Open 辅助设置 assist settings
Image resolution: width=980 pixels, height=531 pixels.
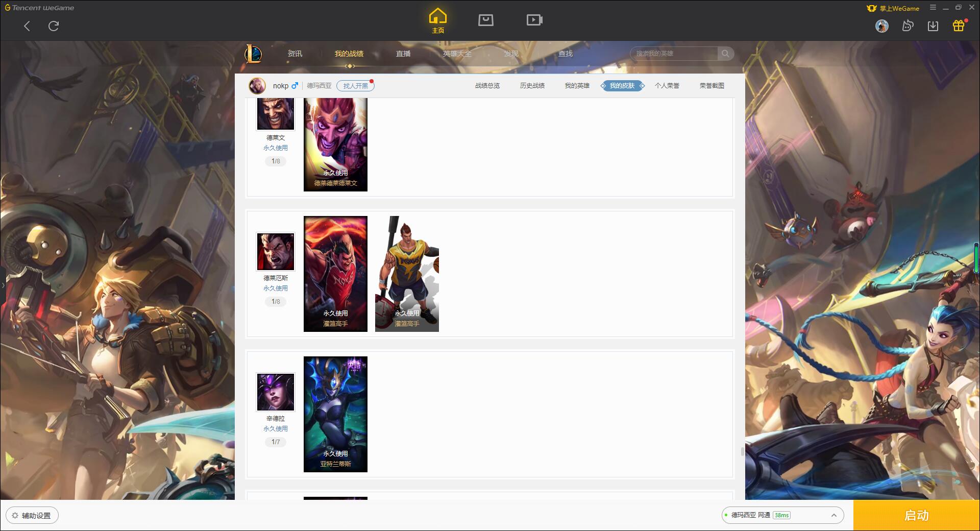pos(32,516)
